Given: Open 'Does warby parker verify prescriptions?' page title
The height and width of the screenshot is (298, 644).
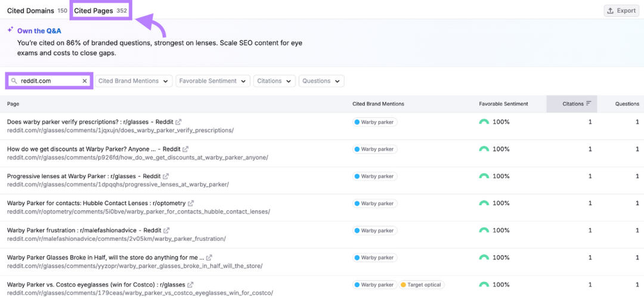Looking at the screenshot, I should (90, 122).
